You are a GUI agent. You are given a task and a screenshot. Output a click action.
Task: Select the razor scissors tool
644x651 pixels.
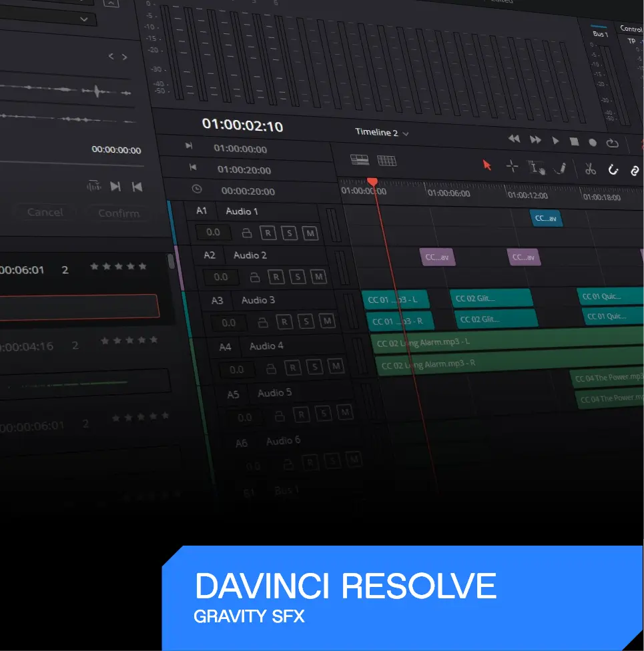(x=590, y=168)
